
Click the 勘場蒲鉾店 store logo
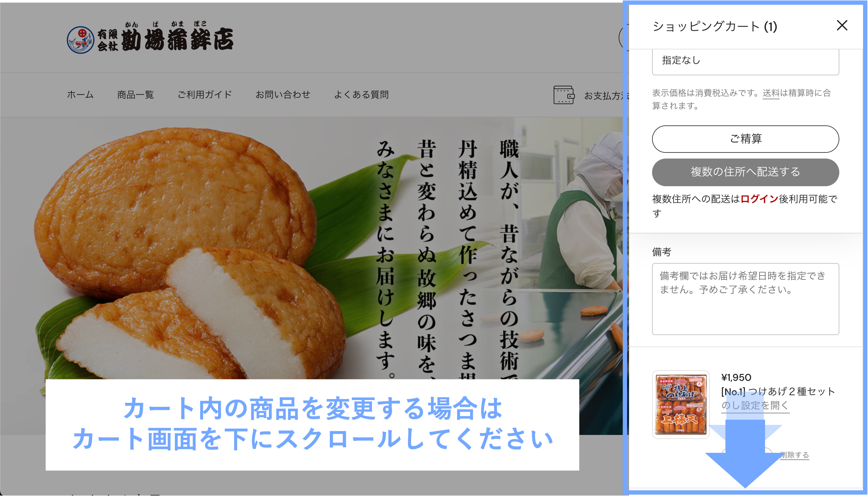(x=150, y=38)
